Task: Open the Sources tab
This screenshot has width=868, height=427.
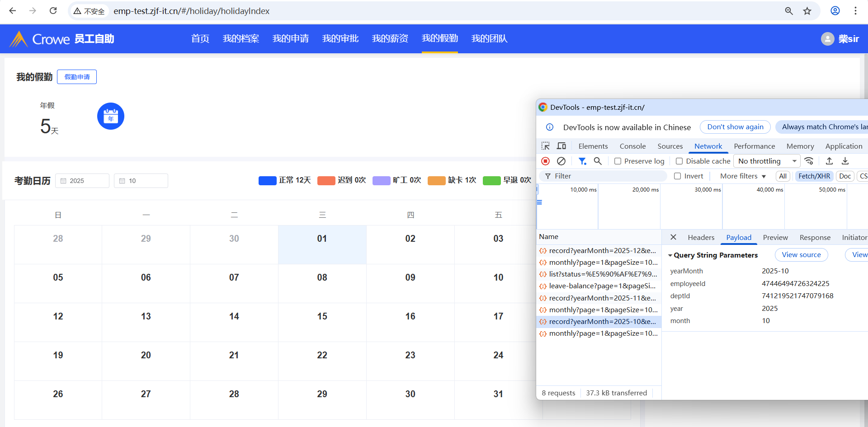Action: coord(670,146)
